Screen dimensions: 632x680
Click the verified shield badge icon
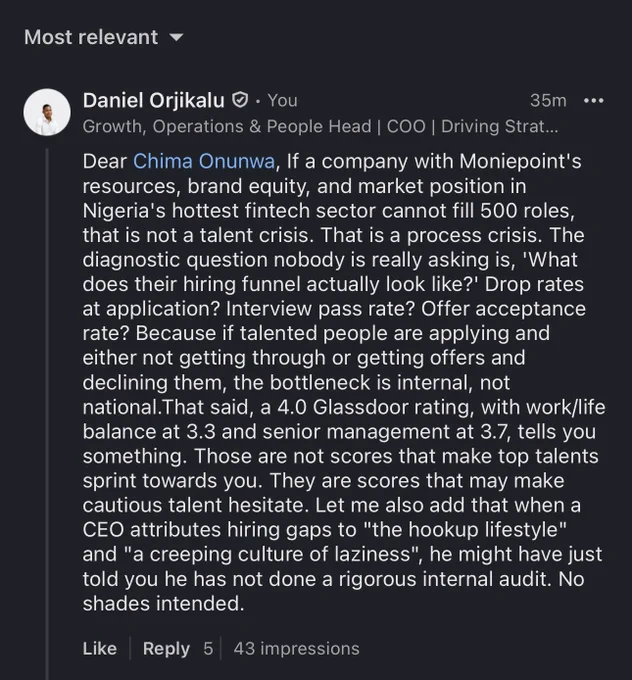pos(240,100)
